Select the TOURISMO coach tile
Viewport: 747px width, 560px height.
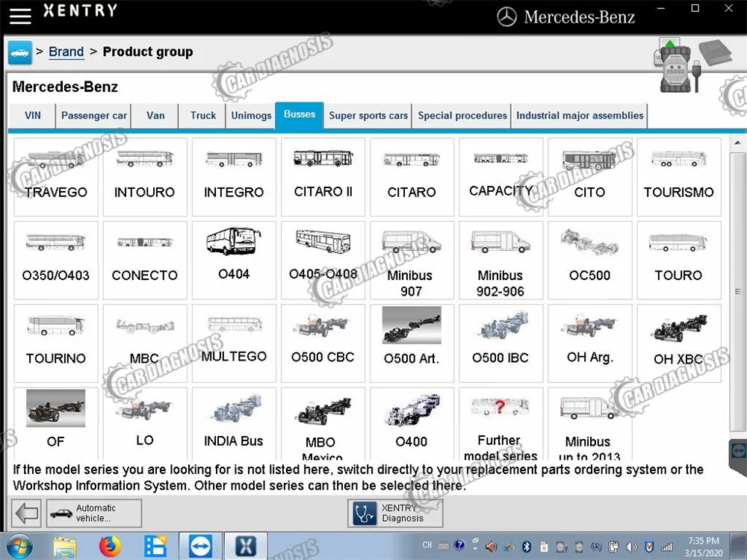679,177
